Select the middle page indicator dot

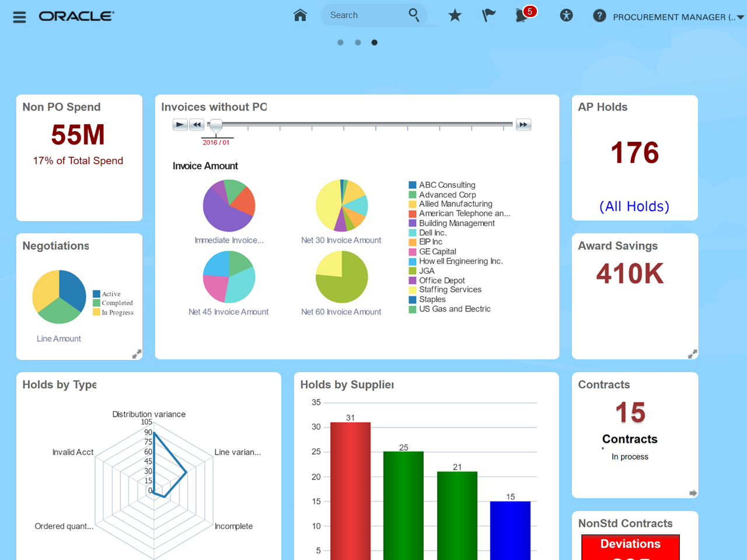(358, 43)
